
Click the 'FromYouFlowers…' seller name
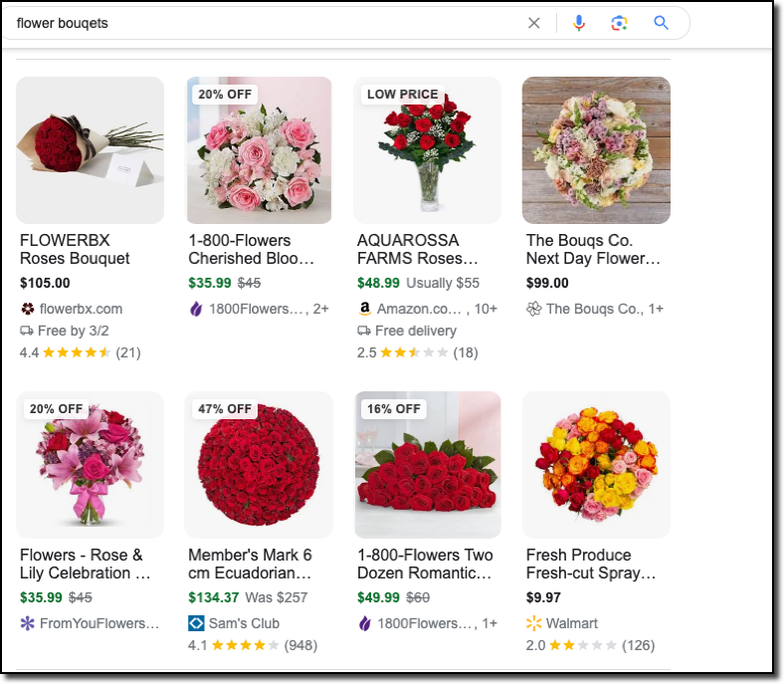[x=99, y=624]
